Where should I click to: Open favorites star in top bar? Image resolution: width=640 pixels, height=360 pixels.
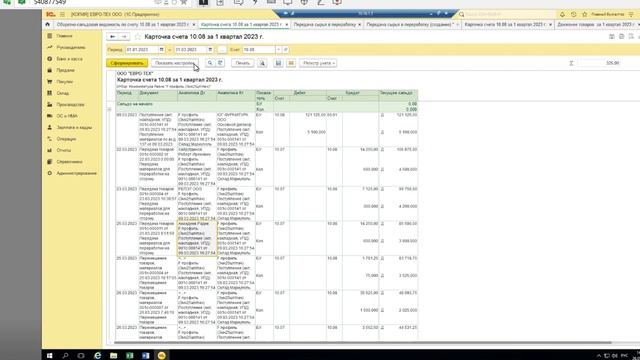click(x=584, y=14)
